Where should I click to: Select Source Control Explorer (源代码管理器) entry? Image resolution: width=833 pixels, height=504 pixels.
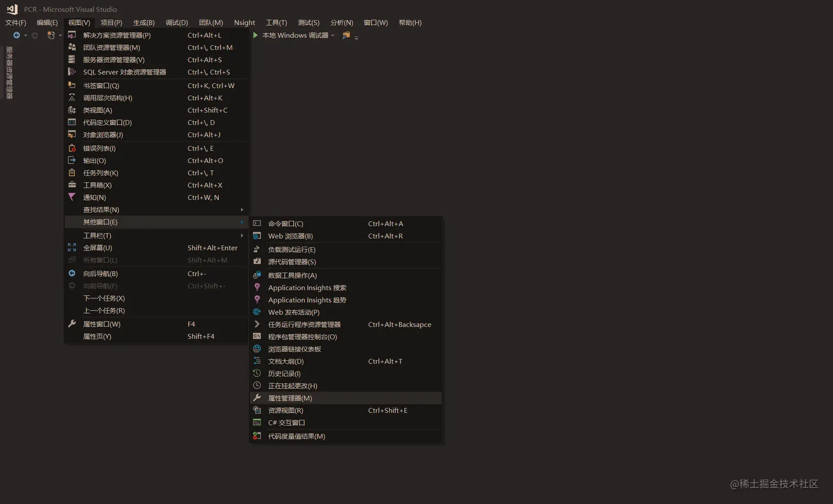346,262
